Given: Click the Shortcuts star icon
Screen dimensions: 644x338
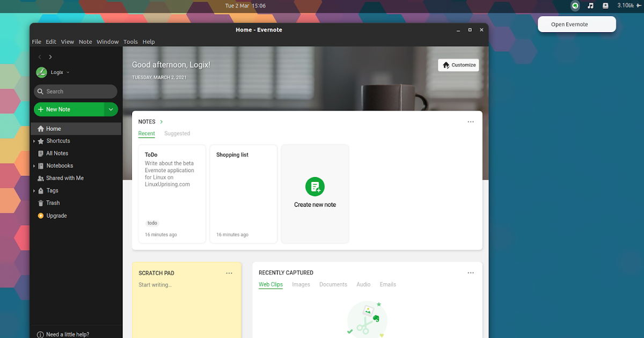Looking at the screenshot, I should point(41,141).
